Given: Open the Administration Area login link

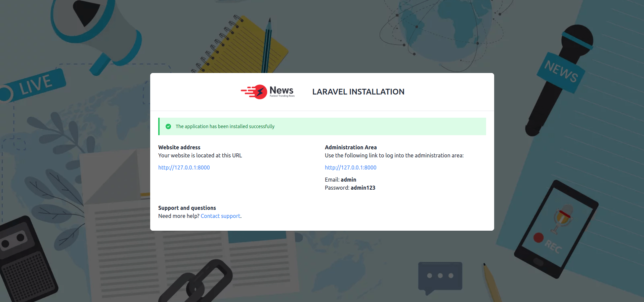Looking at the screenshot, I should point(350,167).
